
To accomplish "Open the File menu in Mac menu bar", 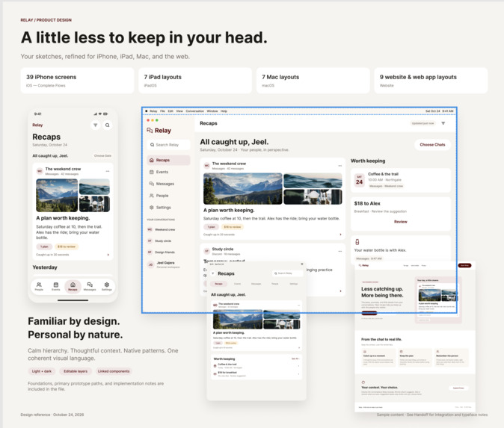I will 162,111.
